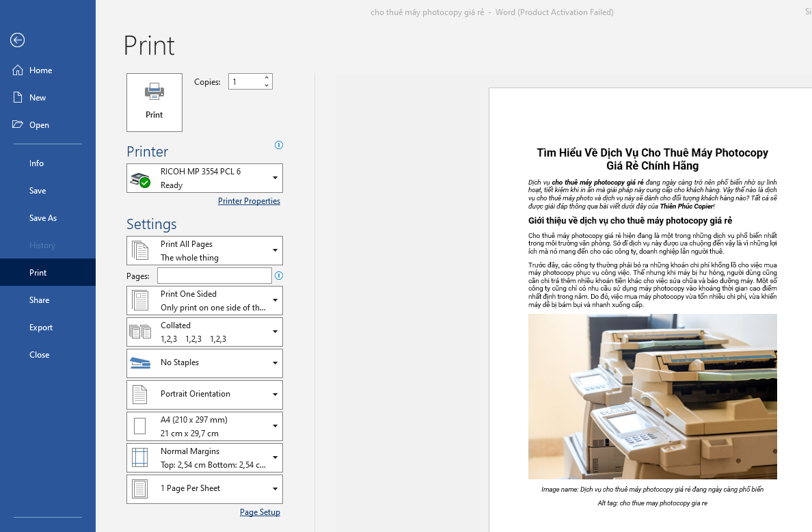
Task: Click the RICOH printer status icon
Action: tap(141, 179)
